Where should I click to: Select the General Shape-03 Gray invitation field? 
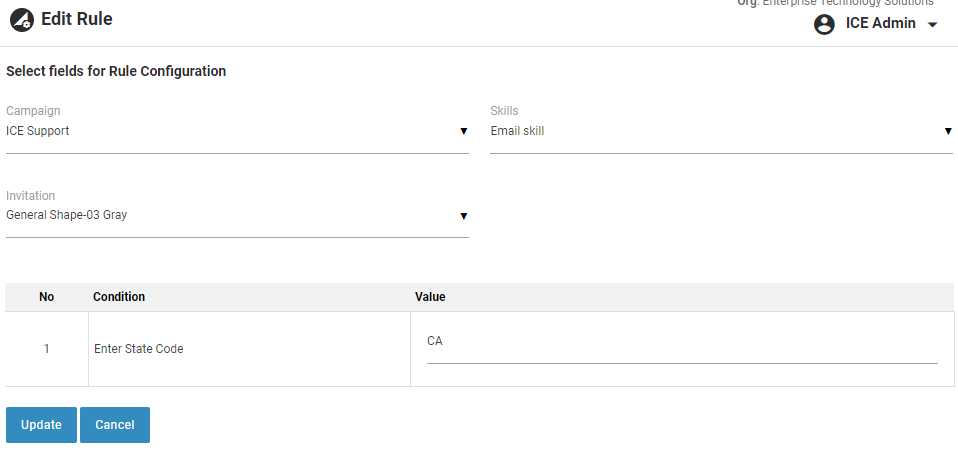tap(230, 215)
